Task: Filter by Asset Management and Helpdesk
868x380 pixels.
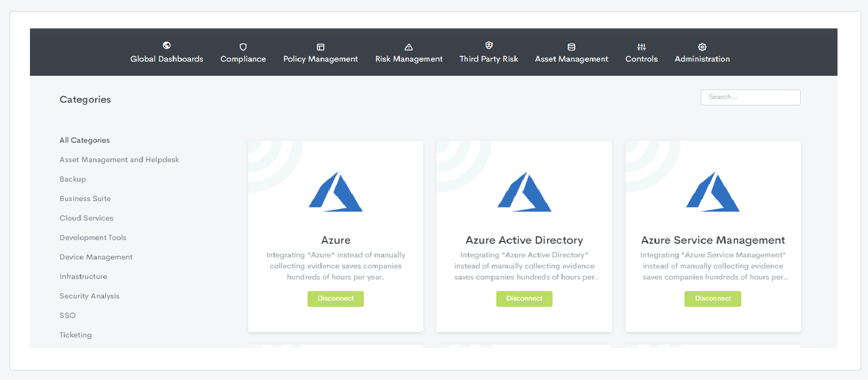Action: click(119, 159)
